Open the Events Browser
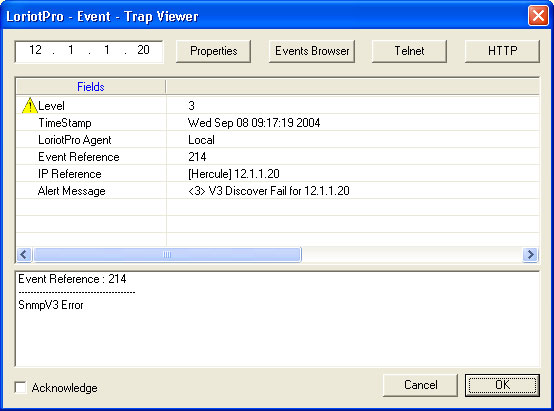 pos(312,51)
